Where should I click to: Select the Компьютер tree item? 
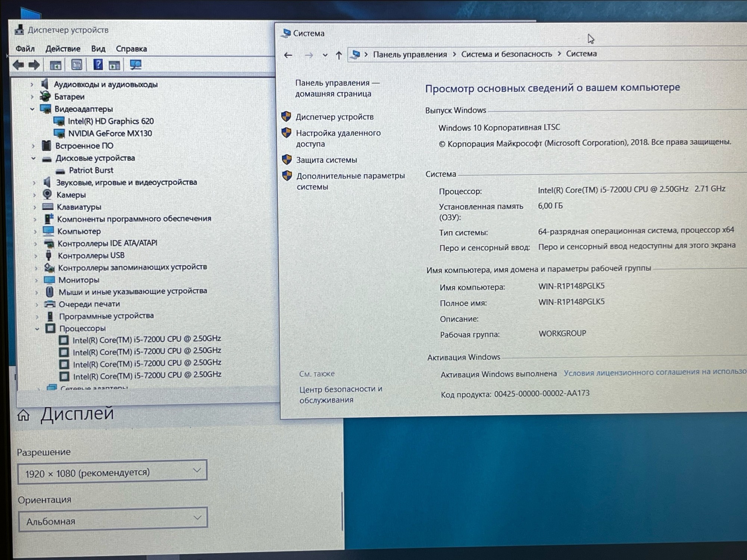coord(79,231)
